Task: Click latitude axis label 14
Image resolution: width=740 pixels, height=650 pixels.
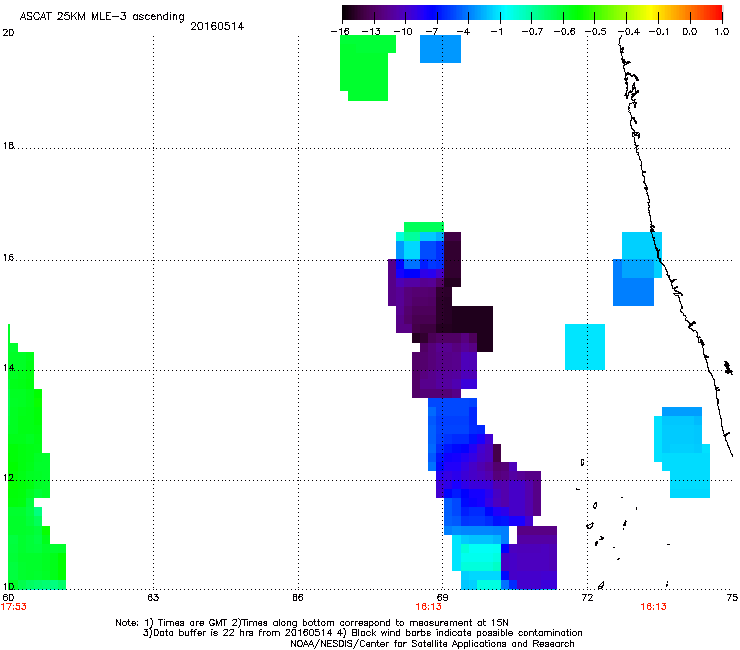Action: tap(8, 368)
